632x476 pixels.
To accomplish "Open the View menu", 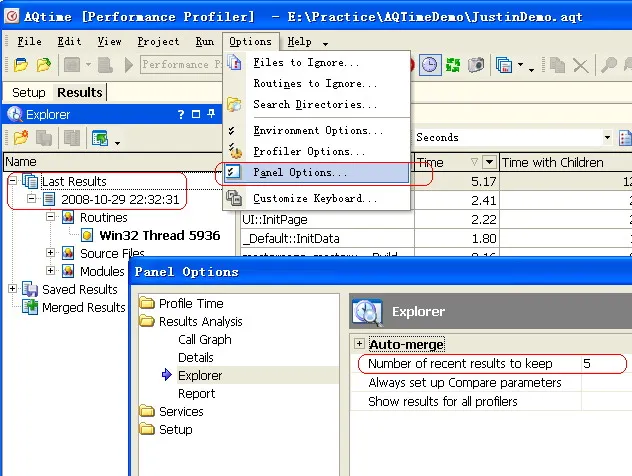I will pyautogui.click(x=109, y=42).
